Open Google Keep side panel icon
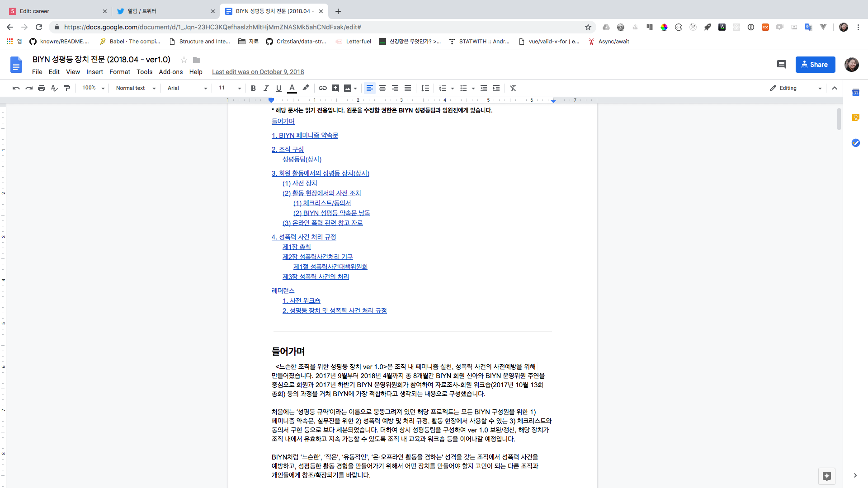This screenshot has width=868, height=488. pos(855,117)
